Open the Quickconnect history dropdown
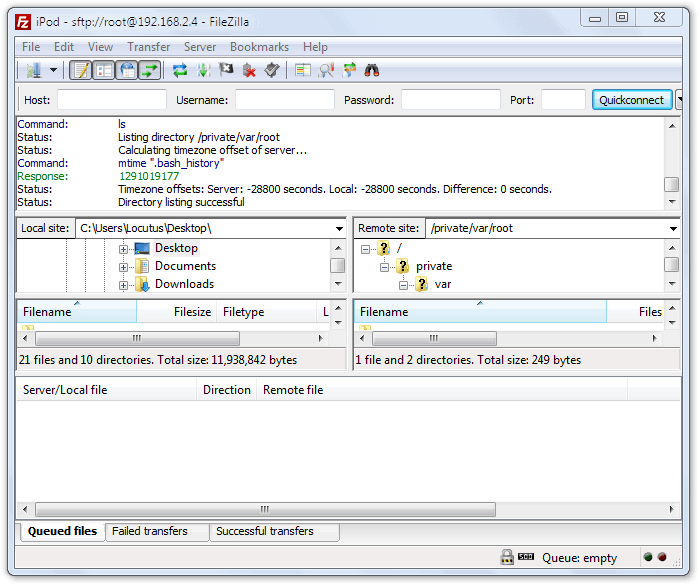Image resolution: width=700 pixels, height=585 pixels. pyautogui.click(x=679, y=100)
